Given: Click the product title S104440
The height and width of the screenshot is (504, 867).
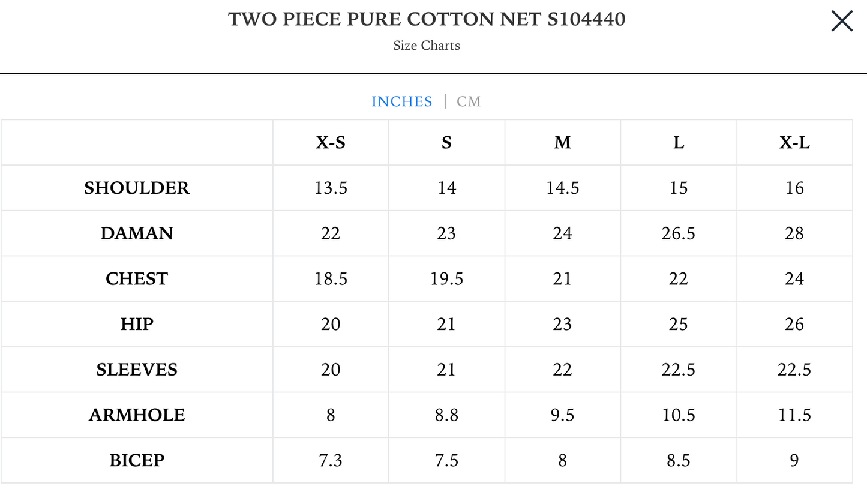Looking at the screenshot, I should click(427, 19).
